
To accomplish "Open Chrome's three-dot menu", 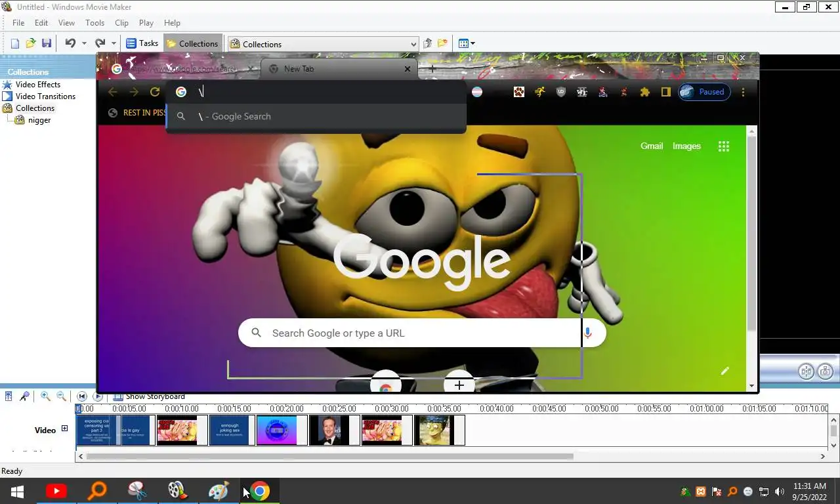I will pos(743,92).
